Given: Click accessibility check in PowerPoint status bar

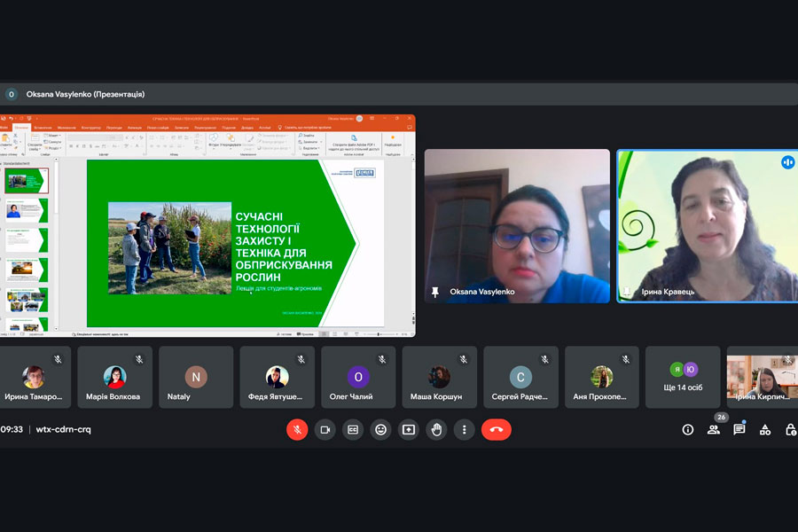Looking at the screenshot, I should 99,334.
